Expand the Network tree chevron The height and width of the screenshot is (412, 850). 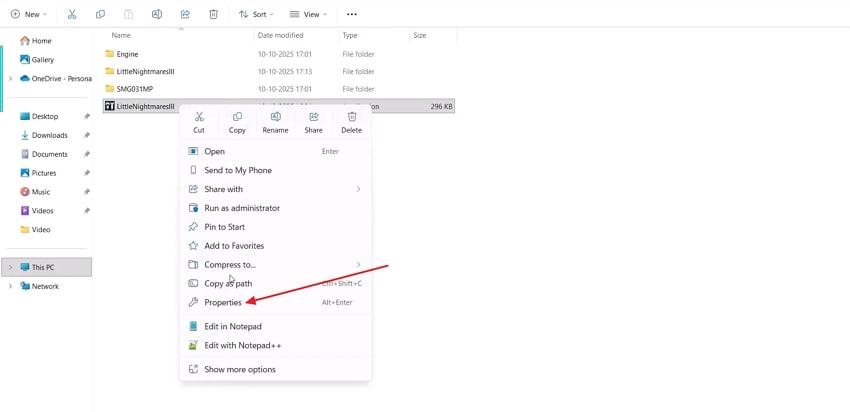tap(10, 286)
